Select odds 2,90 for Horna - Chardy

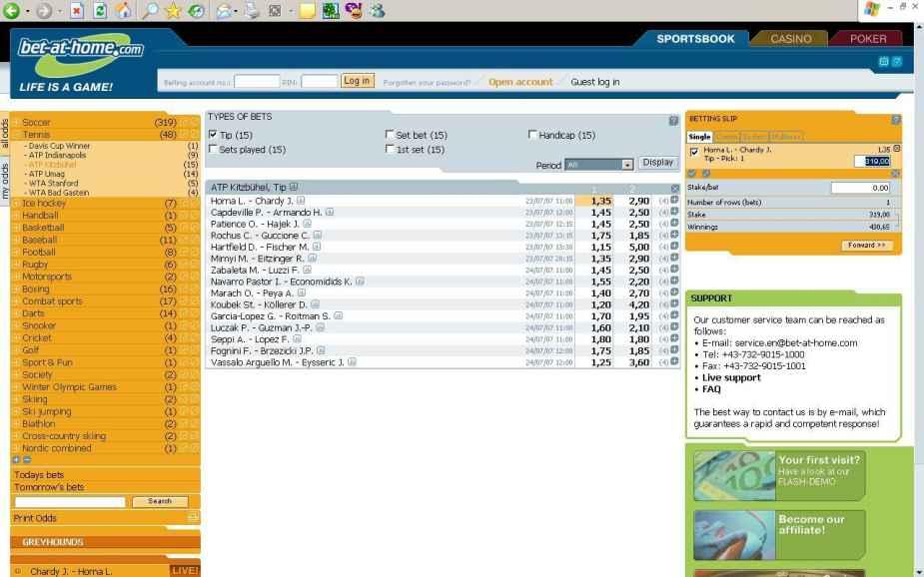(639, 201)
